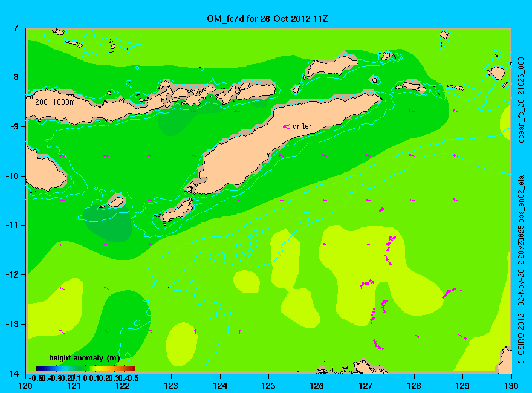The width and height of the screenshot is (532, 393).
Task: Click the 0.5 tick label at colorbar right end
Action: (134, 378)
